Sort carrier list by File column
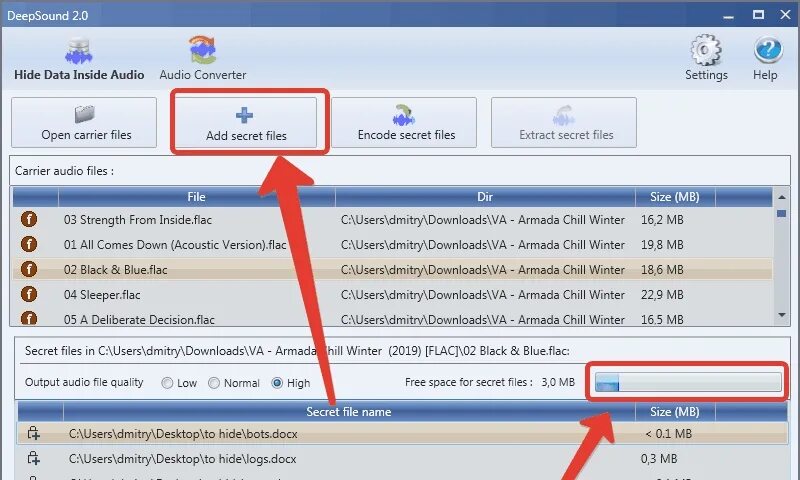Viewport: 800px width, 480px height. [x=196, y=197]
